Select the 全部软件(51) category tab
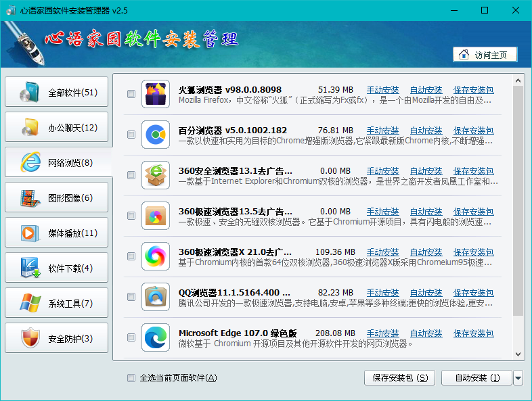Image resolution: width=532 pixels, height=401 pixels. 57,92
